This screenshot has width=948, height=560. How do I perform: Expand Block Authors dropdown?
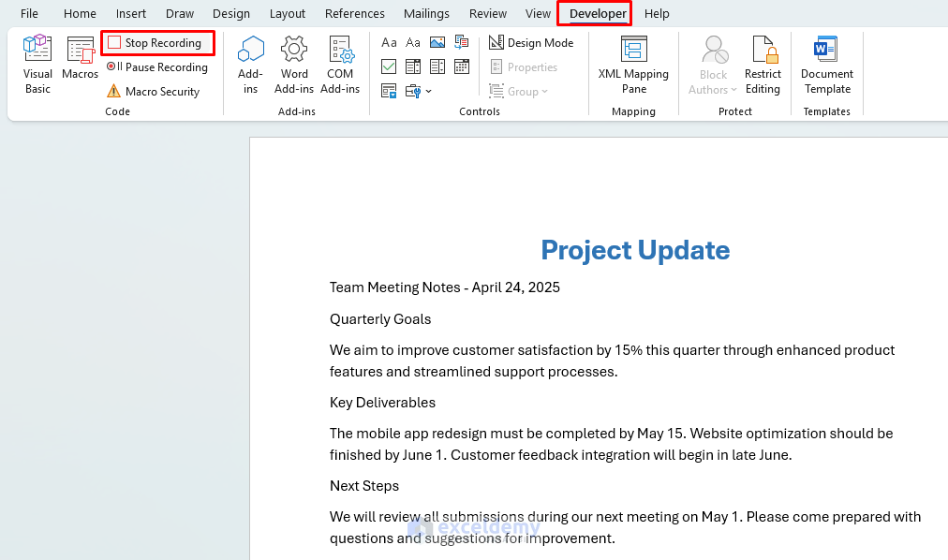pyautogui.click(x=713, y=64)
